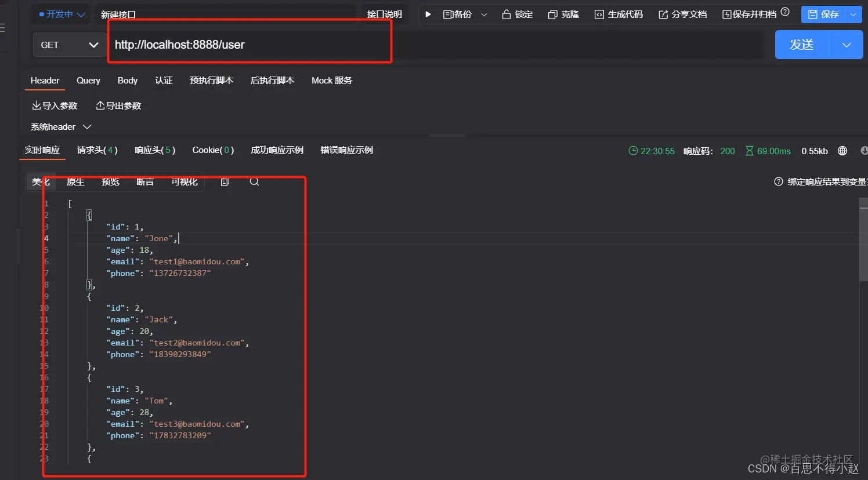Open the pre-request script (预执行脚本) tab

click(211, 81)
